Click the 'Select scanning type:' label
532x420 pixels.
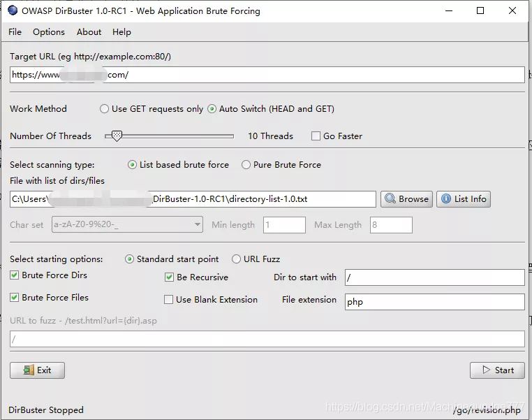coord(52,165)
